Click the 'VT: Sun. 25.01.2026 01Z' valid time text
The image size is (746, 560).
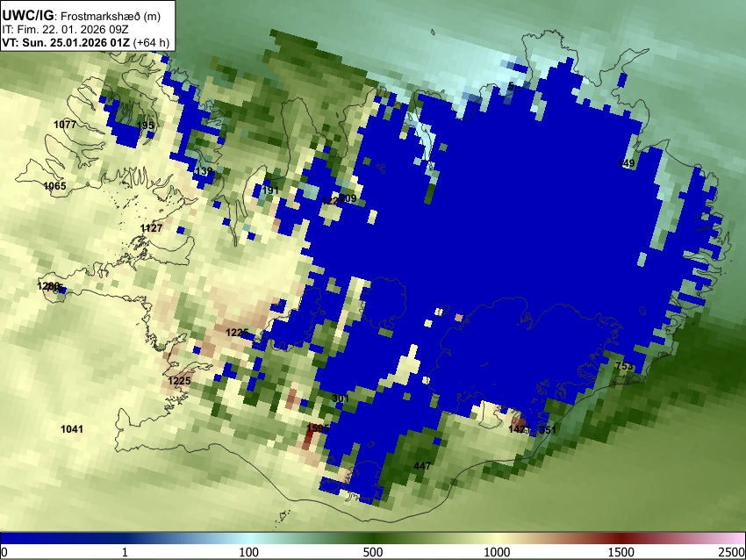(66, 42)
